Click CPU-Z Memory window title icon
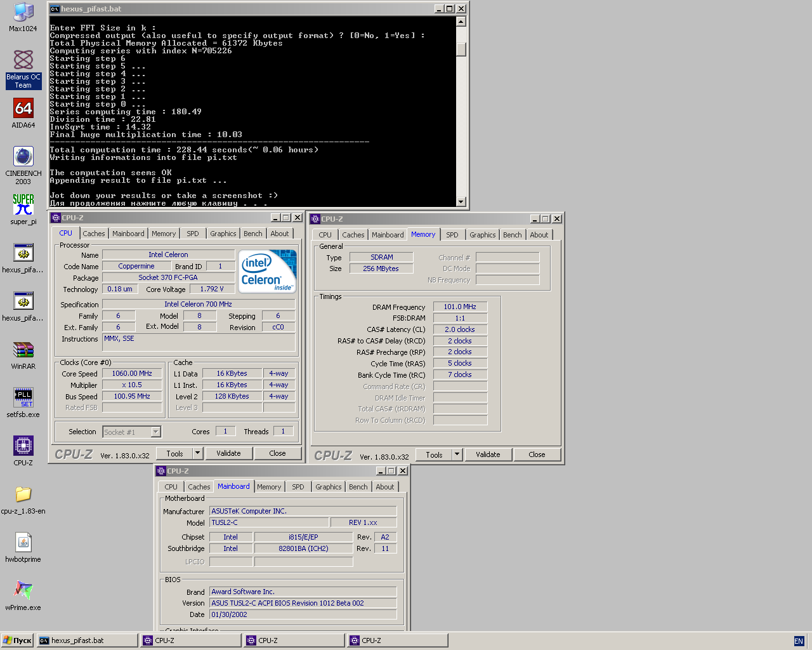The image size is (812, 650). tap(315, 219)
